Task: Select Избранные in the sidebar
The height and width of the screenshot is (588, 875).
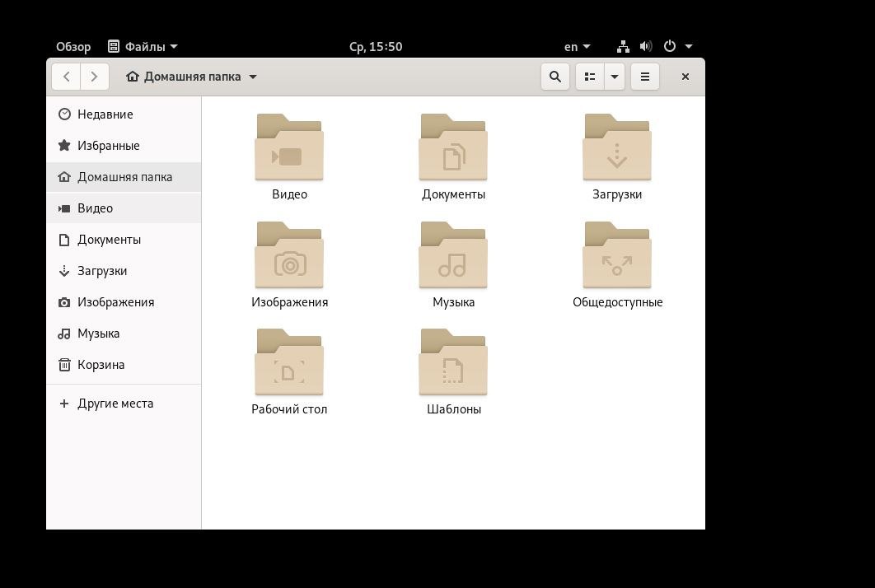Action: (x=124, y=146)
